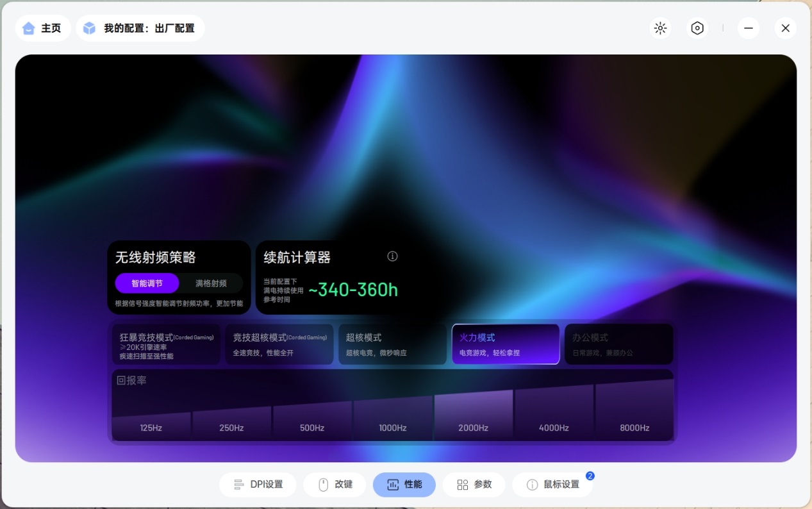Open the 改键 key remap tab
812x509 pixels.
click(x=335, y=485)
